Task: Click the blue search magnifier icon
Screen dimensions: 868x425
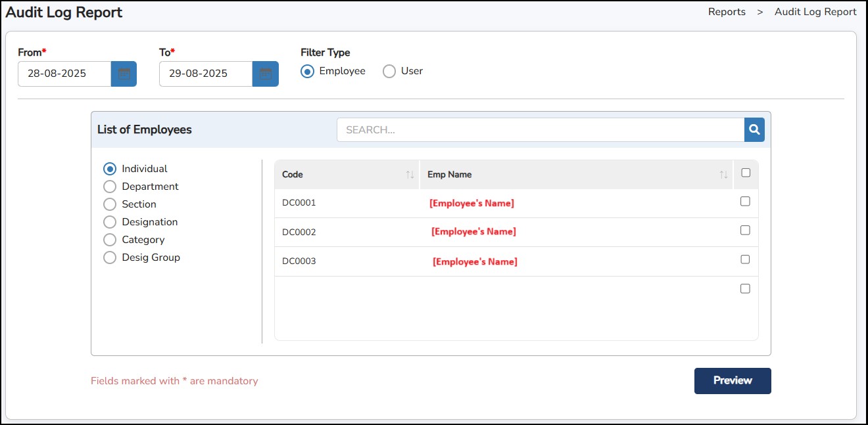Action: (x=754, y=130)
